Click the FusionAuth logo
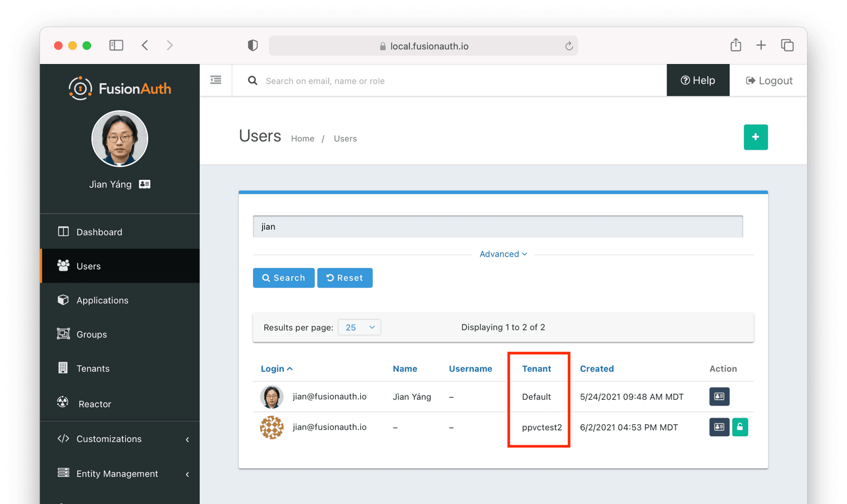Screen dimensions: 847x504 click(120, 88)
